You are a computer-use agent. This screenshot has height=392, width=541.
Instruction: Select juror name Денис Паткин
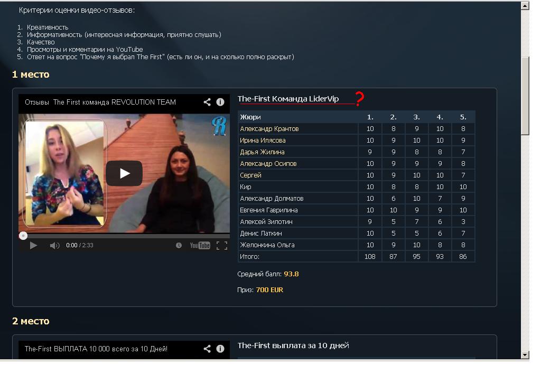[261, 234]
